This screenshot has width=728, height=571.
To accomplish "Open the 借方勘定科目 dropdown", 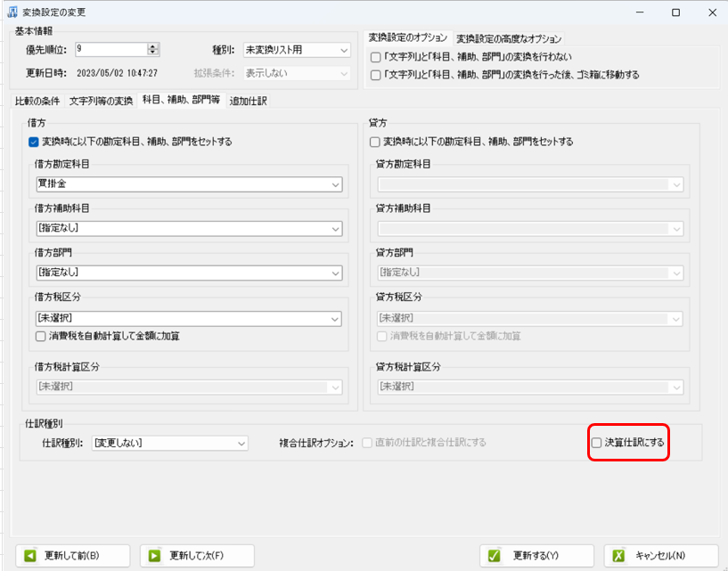I will [190, 184].
